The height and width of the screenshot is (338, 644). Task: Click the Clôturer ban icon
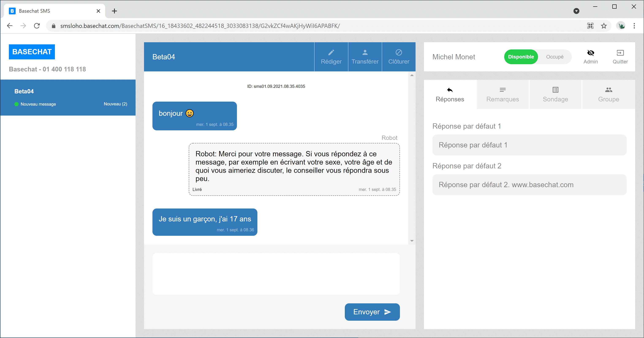pos(398,53)
